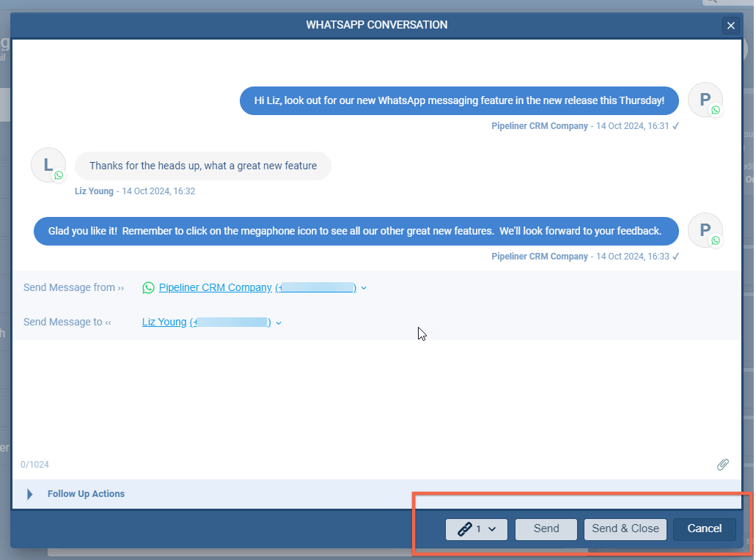Click the Send button
Screen dimensions: 756x560
[546, 529]
